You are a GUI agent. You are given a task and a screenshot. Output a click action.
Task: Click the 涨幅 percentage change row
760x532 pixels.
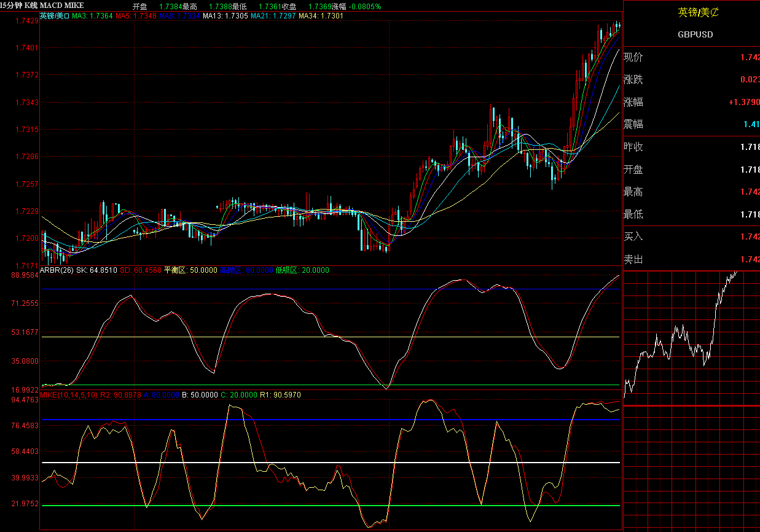point(691,102)
